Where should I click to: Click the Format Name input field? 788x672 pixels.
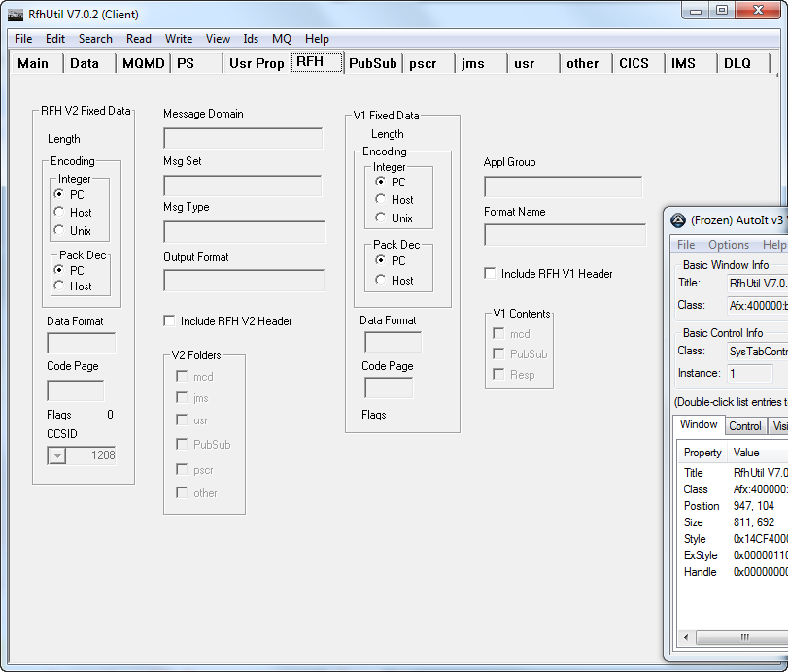coord(565,235)
